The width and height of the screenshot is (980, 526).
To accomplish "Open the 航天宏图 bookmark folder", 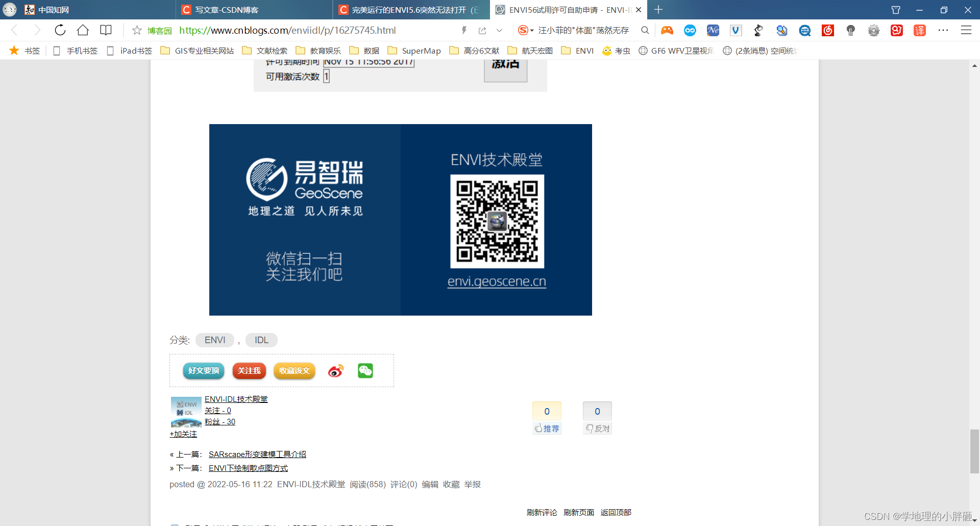I will tap(530, 51).
